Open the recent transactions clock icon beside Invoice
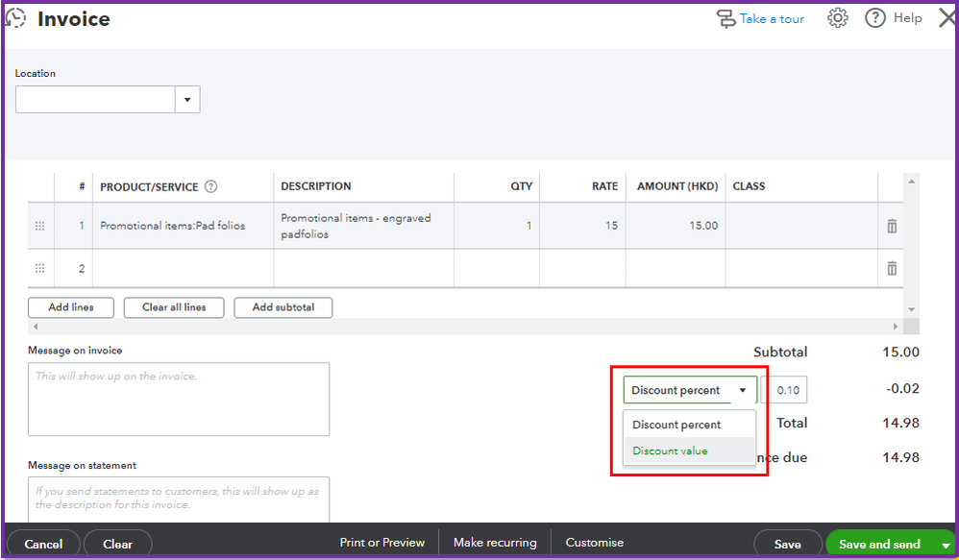 point(15,18)
